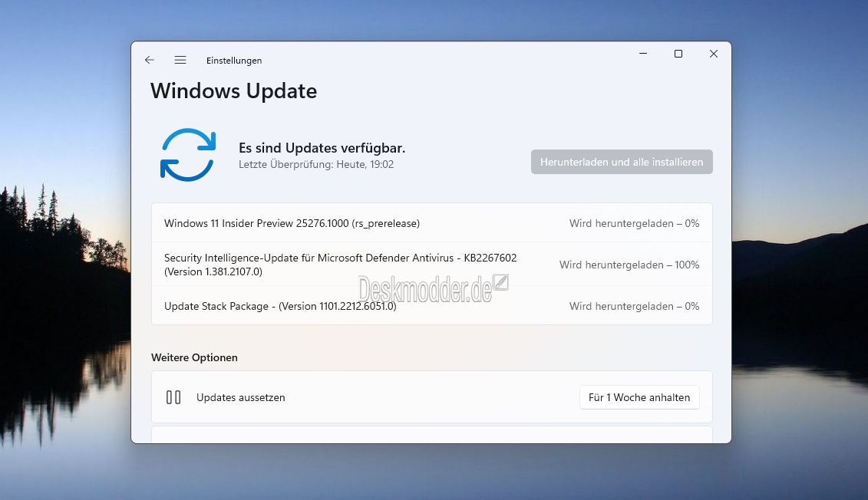Click the Update Stack Package 0% status

635,306
